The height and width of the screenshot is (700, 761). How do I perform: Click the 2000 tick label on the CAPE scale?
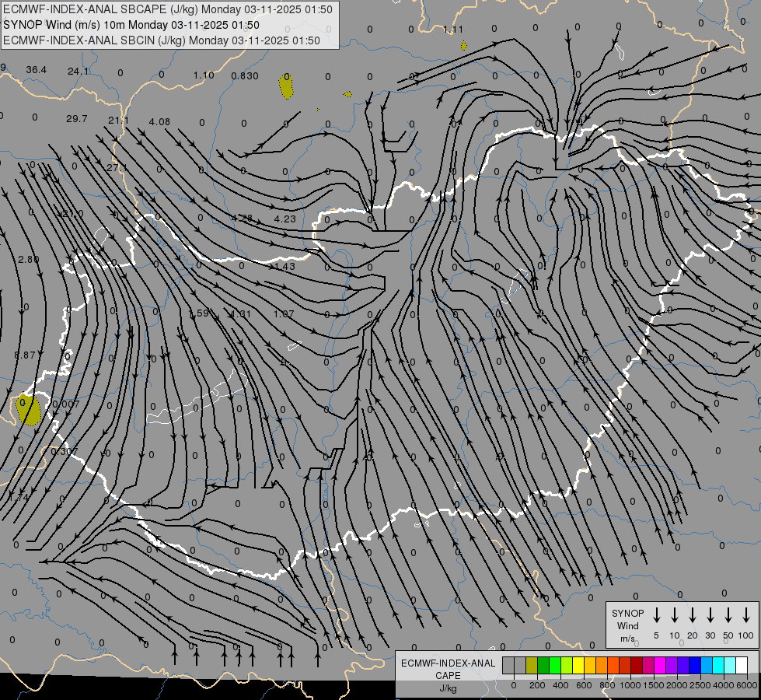tap(676, 685)
